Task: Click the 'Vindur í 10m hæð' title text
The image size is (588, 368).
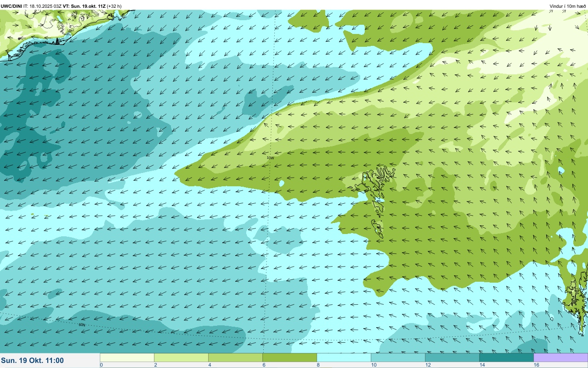Action: pyautogui.click(x=567, y=6)
